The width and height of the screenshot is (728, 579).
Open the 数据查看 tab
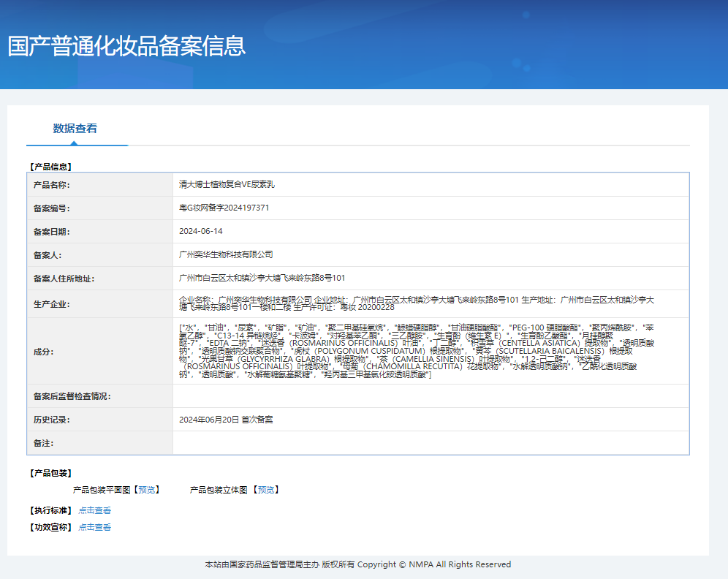(x=75, y=129)
